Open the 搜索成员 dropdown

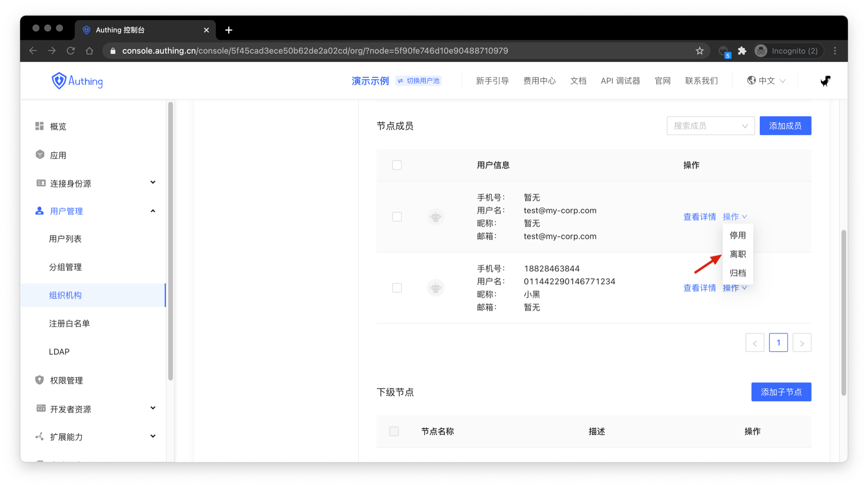click(710, 126)
